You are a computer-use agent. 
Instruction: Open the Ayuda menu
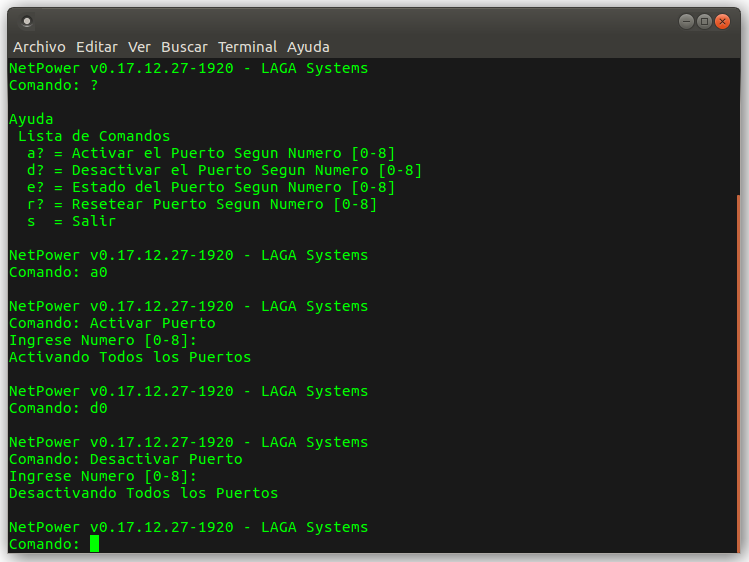(308, 47)
